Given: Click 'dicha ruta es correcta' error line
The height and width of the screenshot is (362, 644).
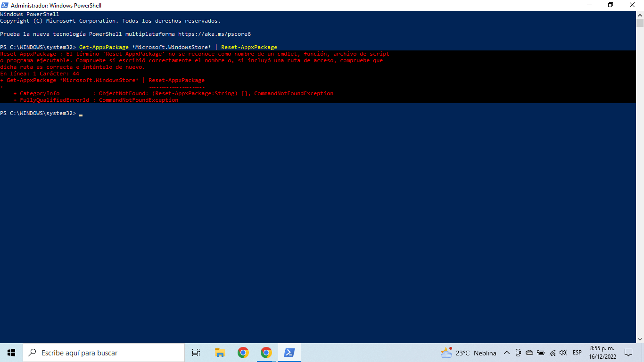Looking at the screenshot, I should click(73, 67).
